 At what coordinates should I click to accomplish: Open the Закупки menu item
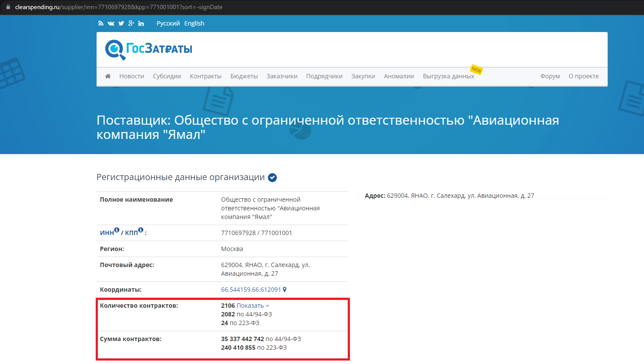click(x=363, y=76)
